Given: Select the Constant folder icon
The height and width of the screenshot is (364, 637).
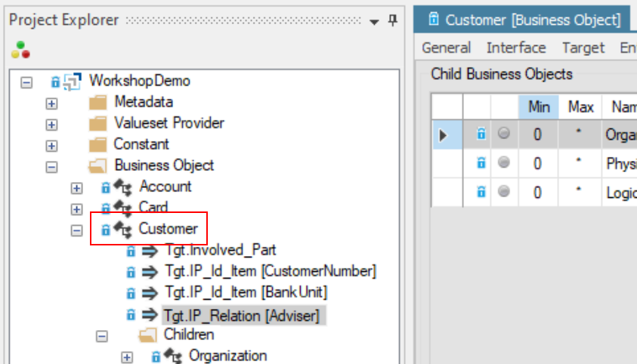Looking at the screenshot, I should [x=97, y=144].
